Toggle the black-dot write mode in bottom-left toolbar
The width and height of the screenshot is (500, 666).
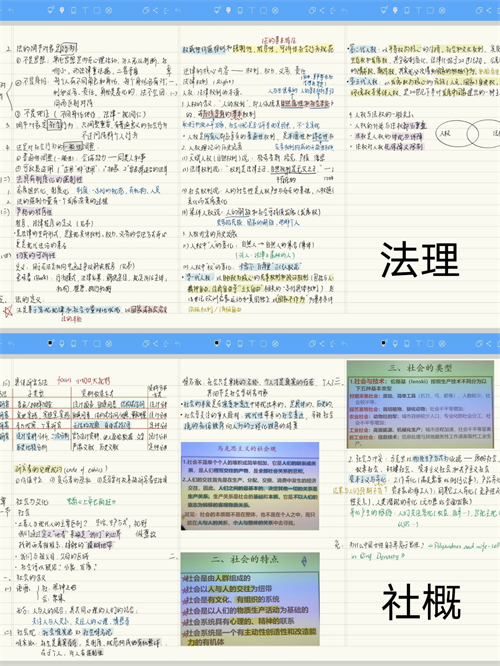(51, 343)
